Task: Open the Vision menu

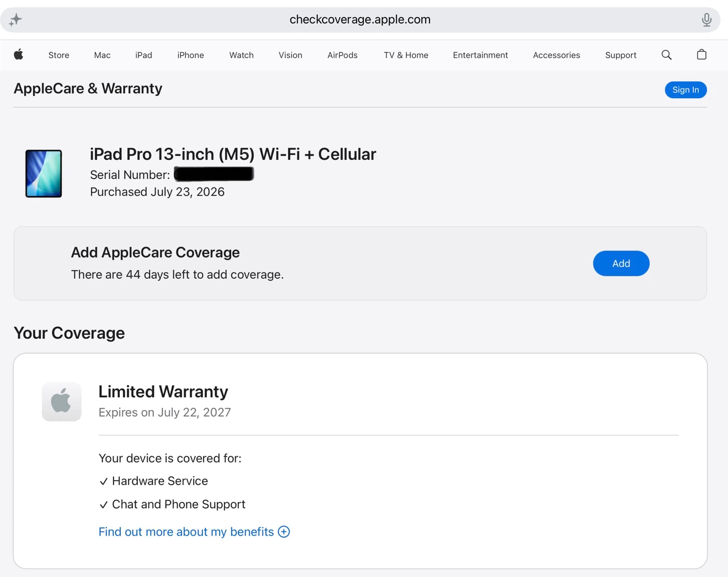Action: coord(290,55)
